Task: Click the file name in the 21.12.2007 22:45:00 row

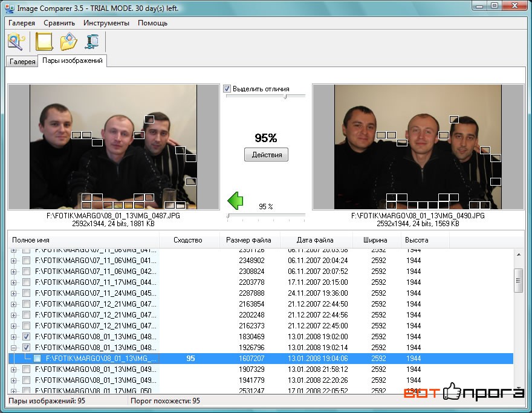Action: coord(96,326)
